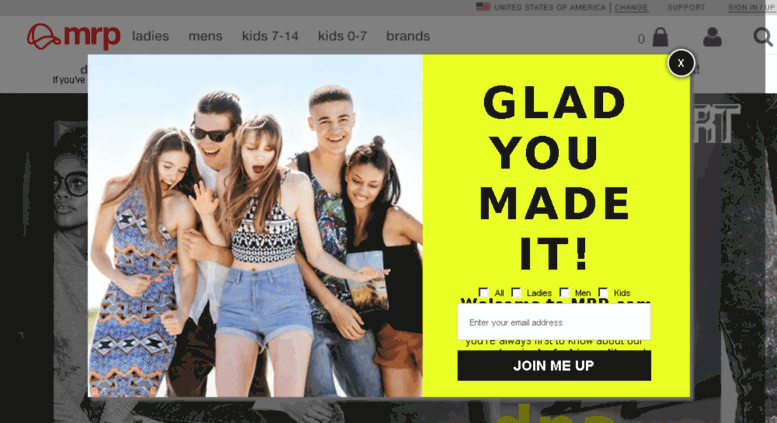Screen dimensions: 777x423
Task: Click the JOIN ME UP button
Action: point(554,366)
